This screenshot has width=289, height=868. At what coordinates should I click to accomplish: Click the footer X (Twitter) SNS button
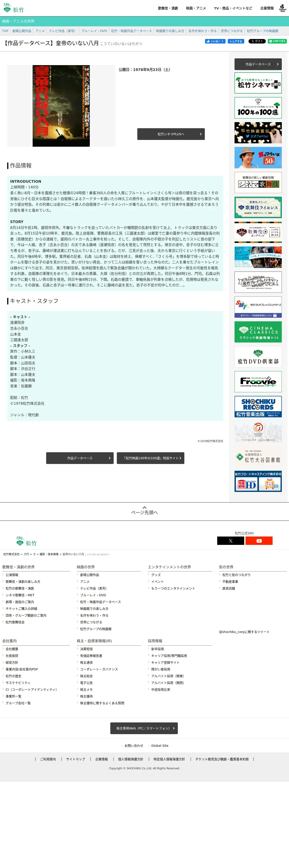click(x=230, y=541)
